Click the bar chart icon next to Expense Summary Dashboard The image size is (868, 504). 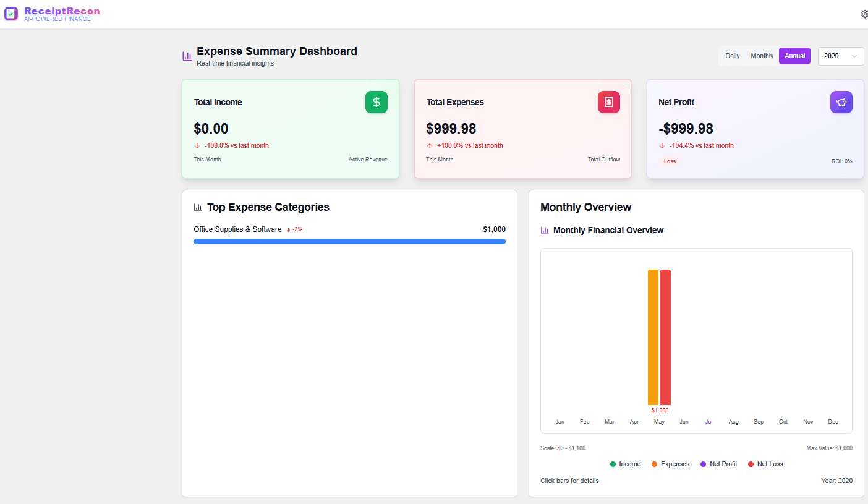pyautogui.click(x=187, y=56)
